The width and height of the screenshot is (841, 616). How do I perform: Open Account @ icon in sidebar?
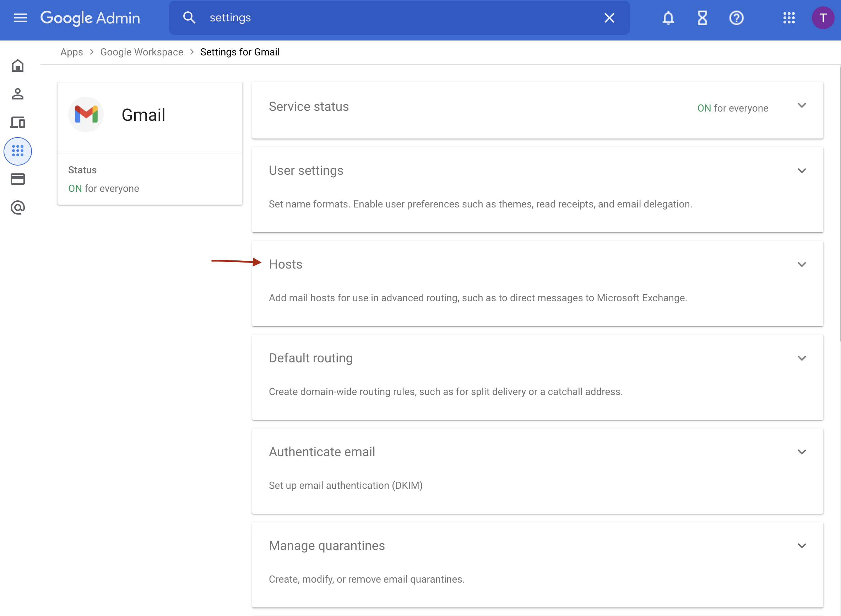(17, 207)
